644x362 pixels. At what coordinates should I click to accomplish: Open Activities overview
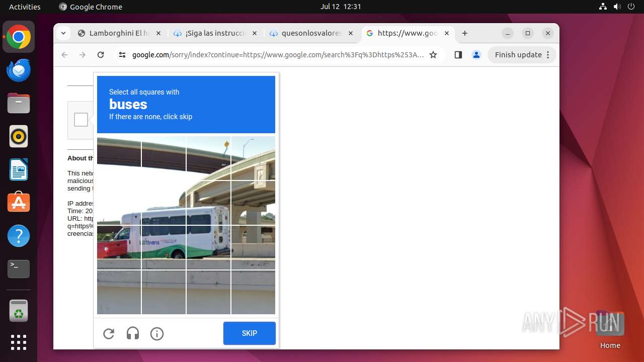tap(25, 7)
